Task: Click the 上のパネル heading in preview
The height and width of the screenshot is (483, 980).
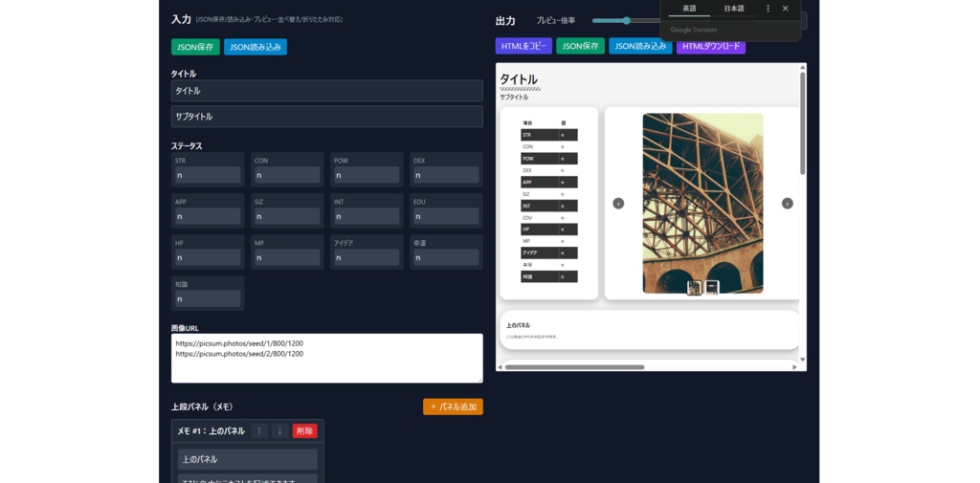Action: pyautogui.click(x=518, y=325)
